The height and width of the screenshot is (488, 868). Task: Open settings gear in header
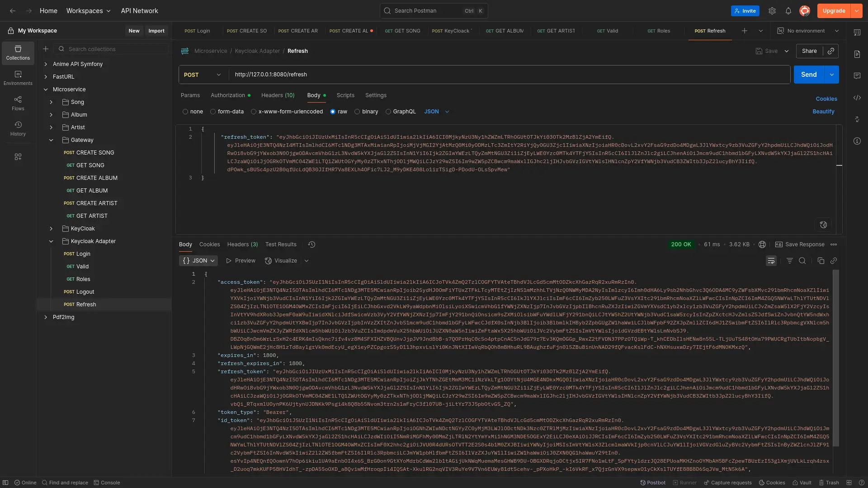tap(772, 11)
